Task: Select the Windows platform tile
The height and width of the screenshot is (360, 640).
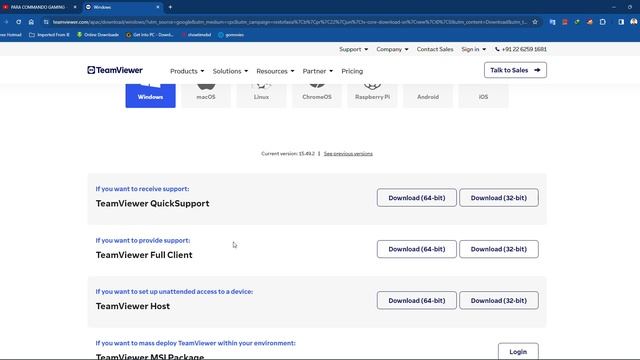Action: tap(150, 96)
